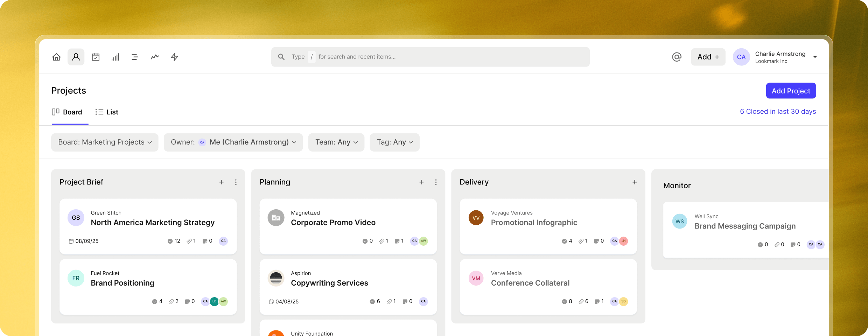Click in the search field

pyautogui.click(x=430, y=57)
